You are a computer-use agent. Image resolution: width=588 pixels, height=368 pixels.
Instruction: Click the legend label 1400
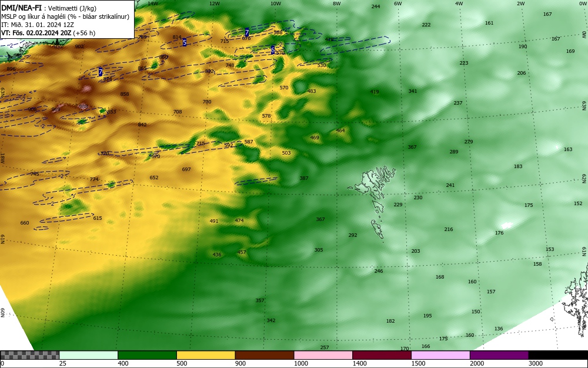click(360, 363)
